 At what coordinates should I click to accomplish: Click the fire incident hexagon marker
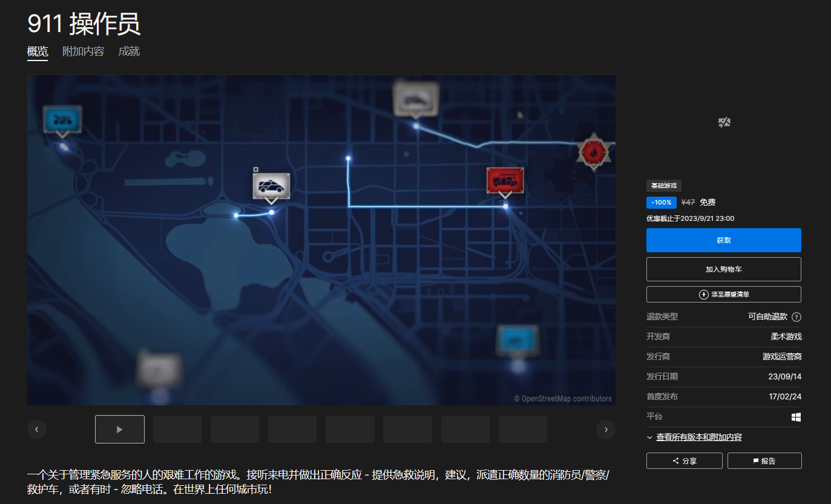593,152
